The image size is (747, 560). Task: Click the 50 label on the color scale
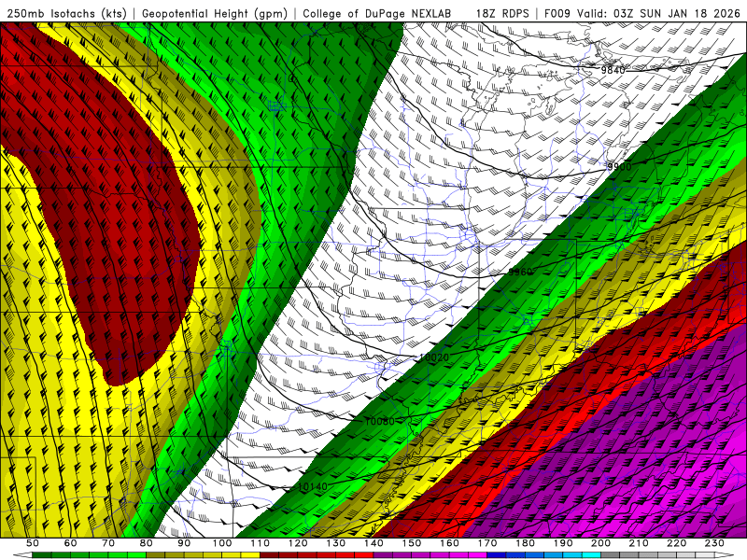pos(33,543)
